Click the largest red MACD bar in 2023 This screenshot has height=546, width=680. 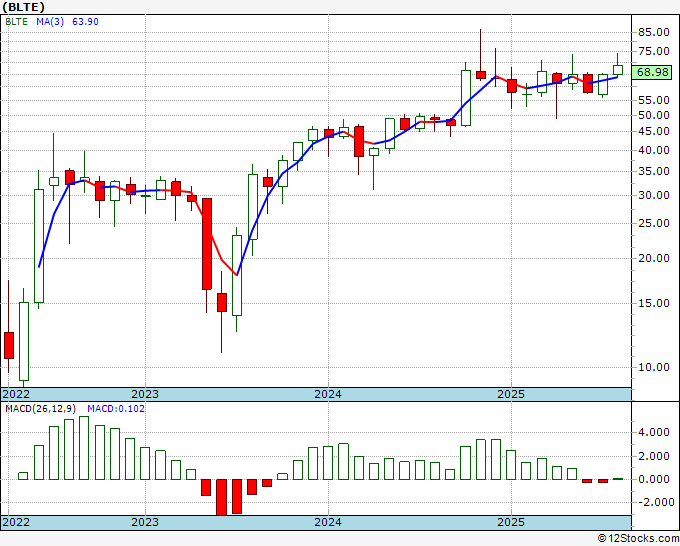(221, 497)
